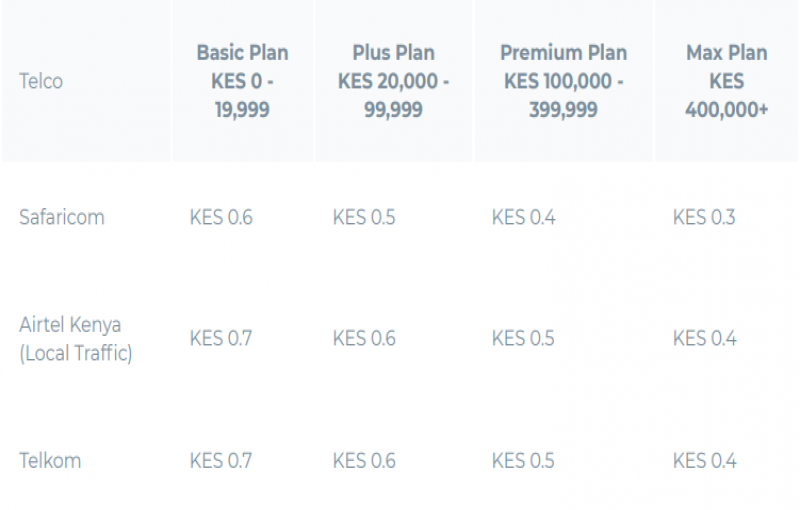Click Airtel Kenya Max Plan rate KES 0.4
Screen dimensions: 800x510
pyautogui.click(x=704, y=339)
